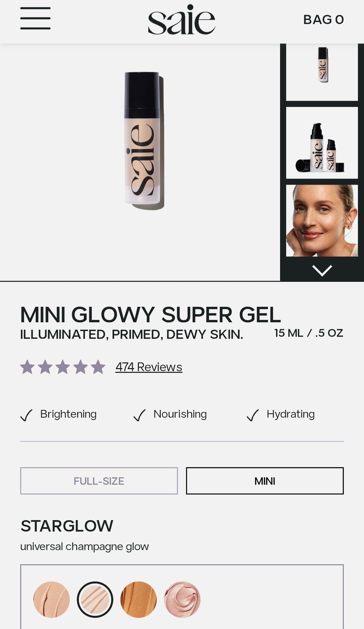View the two bottles thumbnail image
Screen dimensions: 364x629
coord(322,143)
